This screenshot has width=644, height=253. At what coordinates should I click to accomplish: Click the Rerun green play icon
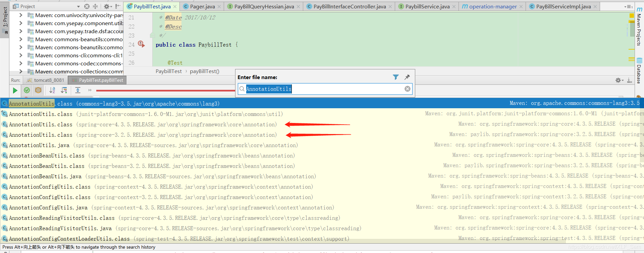[x=15, y=90]
